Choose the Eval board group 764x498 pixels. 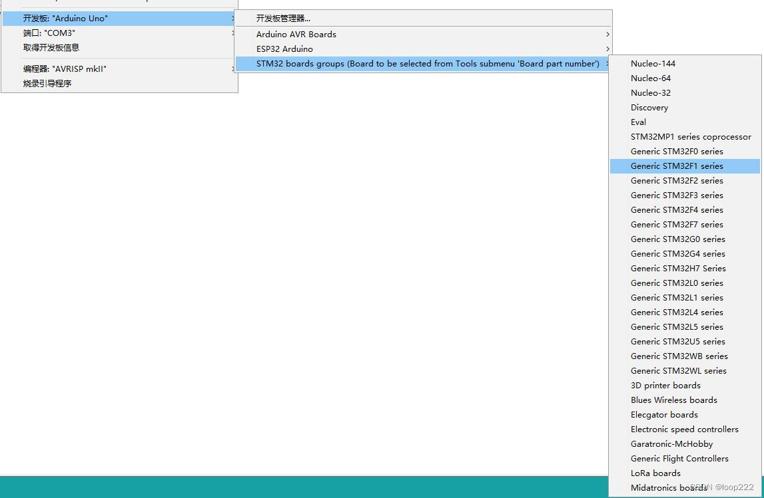tap(685, 122)
